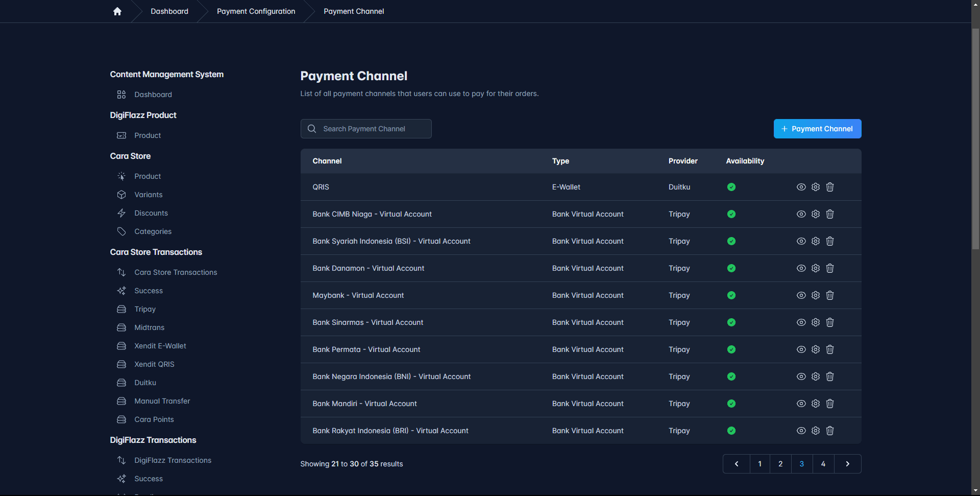The width and height of the screenshot is (980, 496).
Task: Delete Bank Danamon Virtual Account
Action: (830, 268)
